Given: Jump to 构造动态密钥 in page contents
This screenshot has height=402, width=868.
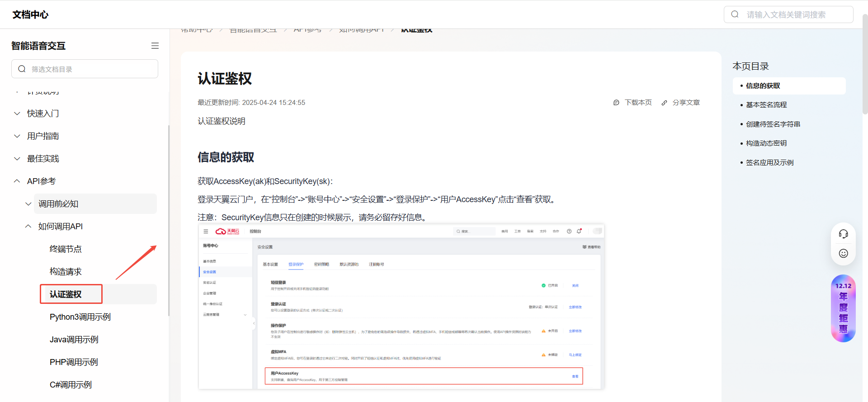Looking at the screenshot, I should point(766,143).
